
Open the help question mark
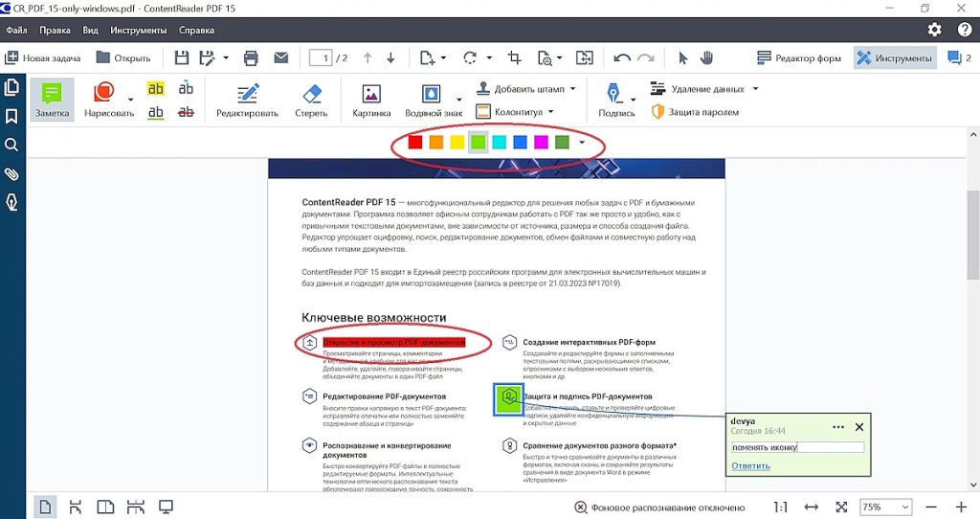[x=965, y=30]
